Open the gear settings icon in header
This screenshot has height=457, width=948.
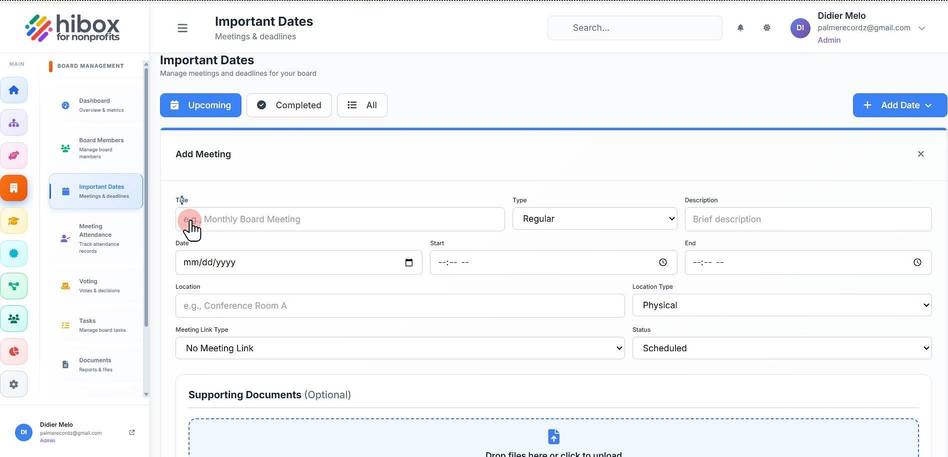[767, 28]
